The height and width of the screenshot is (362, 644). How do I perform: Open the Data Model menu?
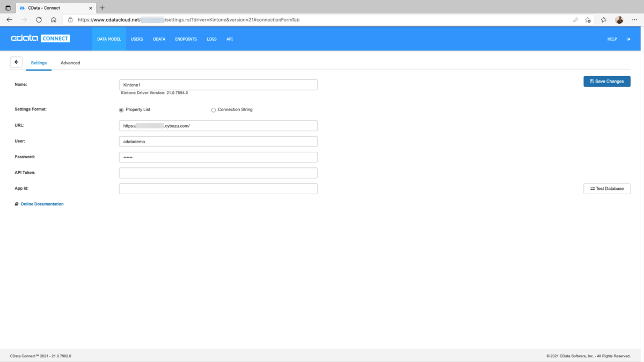pyautogui.click(x=109, y=39)
